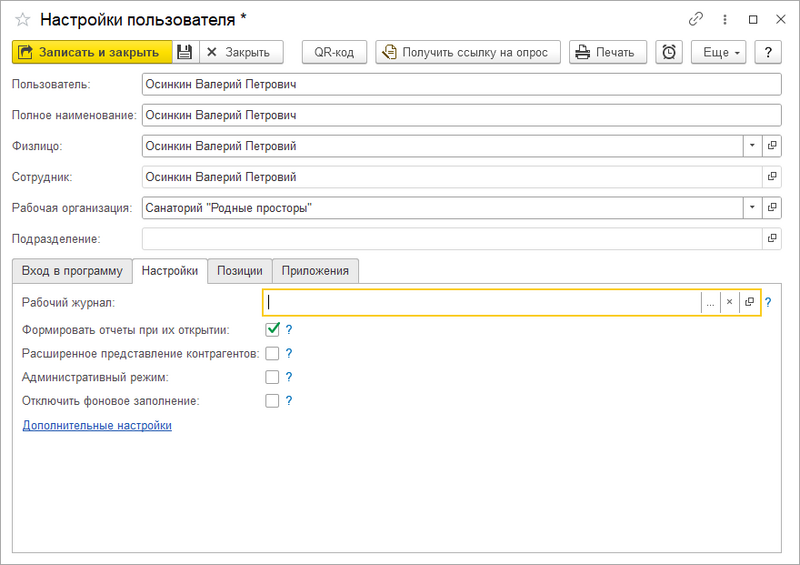Expand the Физлицо dropdown list

751,146
